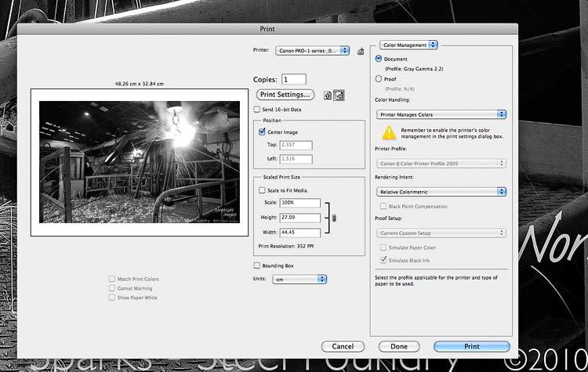
Task: Select portrait orientation icon
Action: 328,96
